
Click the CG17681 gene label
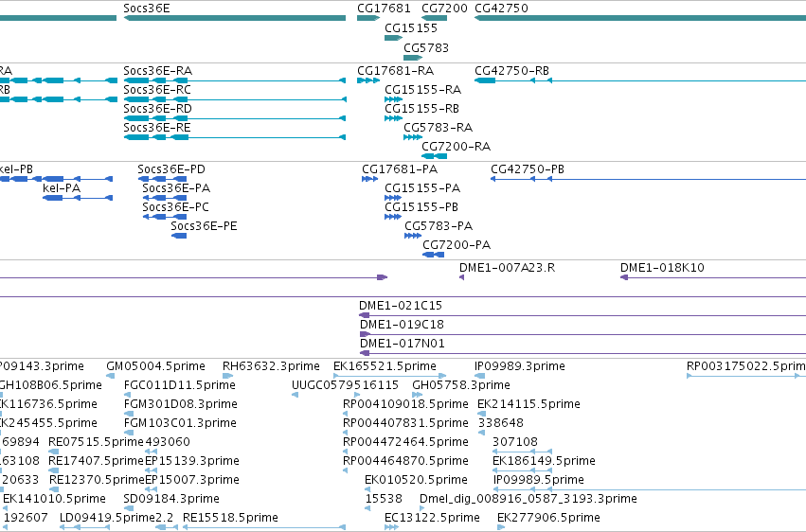click(384, 9)
